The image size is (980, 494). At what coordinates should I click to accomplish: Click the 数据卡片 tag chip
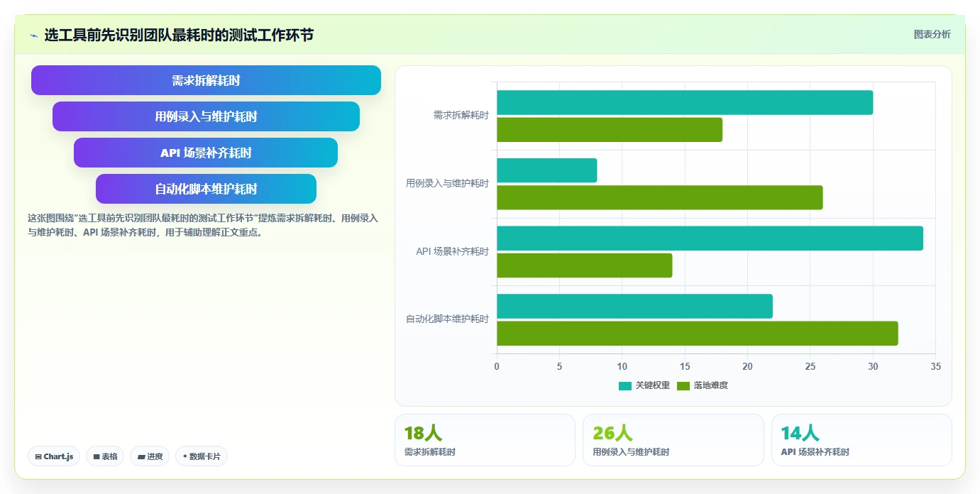(x=202, y=456)
